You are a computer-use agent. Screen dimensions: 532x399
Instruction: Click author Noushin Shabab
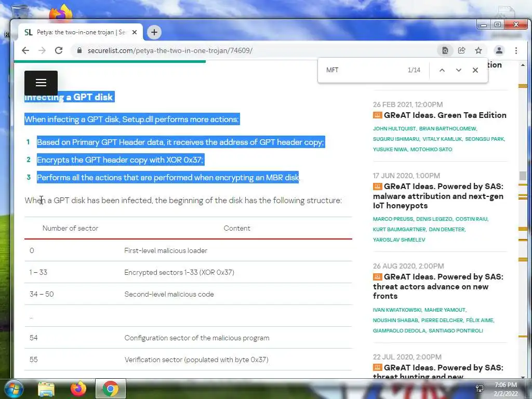[395, 320]
